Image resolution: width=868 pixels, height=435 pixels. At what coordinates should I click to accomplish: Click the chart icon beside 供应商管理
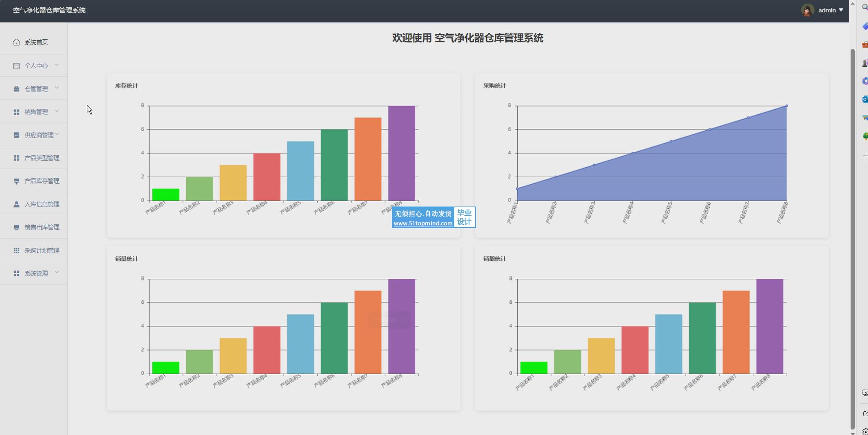pyautogui.click(x=16, y=135)
